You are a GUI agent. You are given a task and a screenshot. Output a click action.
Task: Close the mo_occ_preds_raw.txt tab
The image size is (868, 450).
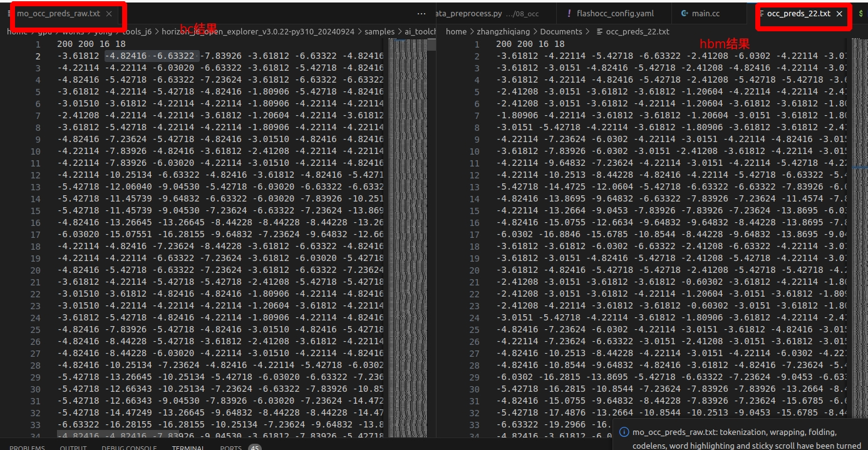tap(109, 14)
